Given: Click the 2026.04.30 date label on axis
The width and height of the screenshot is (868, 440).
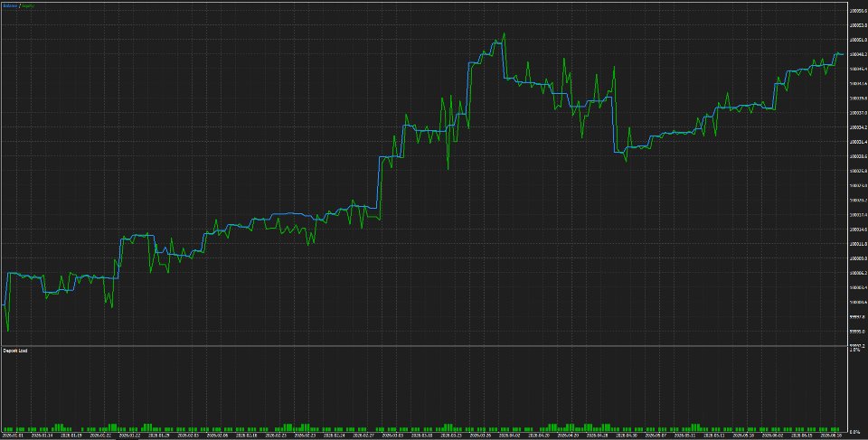Looking at the screenshot, I should (627, 435).
